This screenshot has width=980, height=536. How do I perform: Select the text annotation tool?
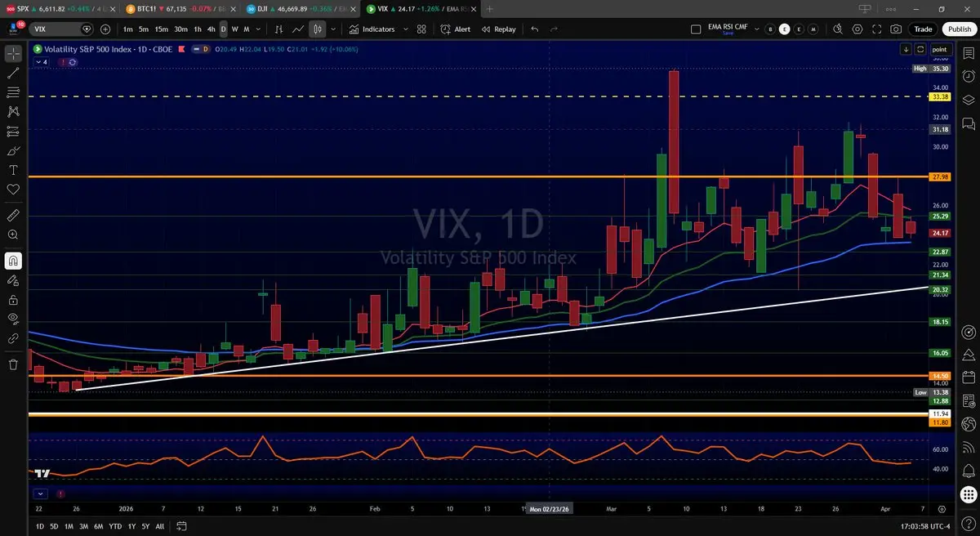point(13,170)
